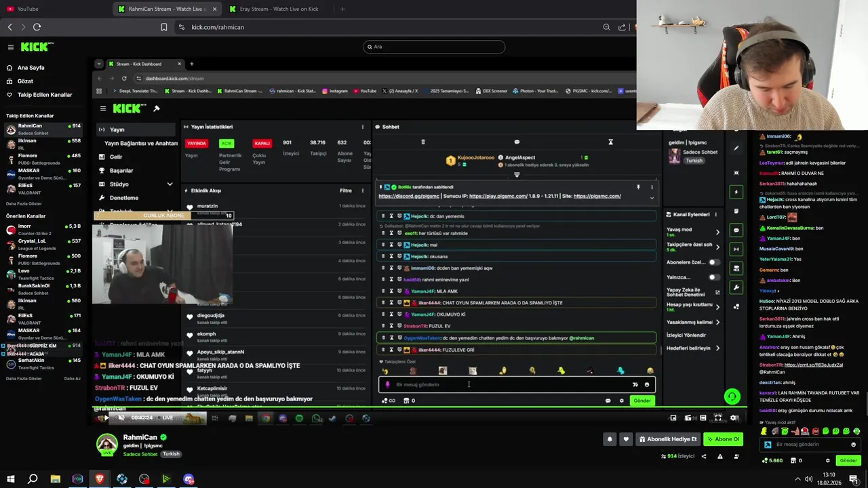
Task: Click the green headset support bubble
Action: (732, 396)
